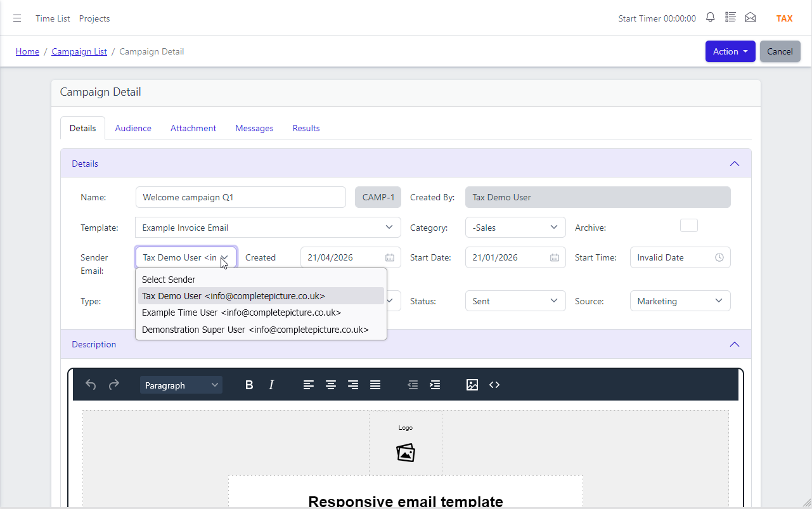Viewport: 812px width, 509px height.
Task: Toggle the Archive checkbox
Action: pos(689,226)
